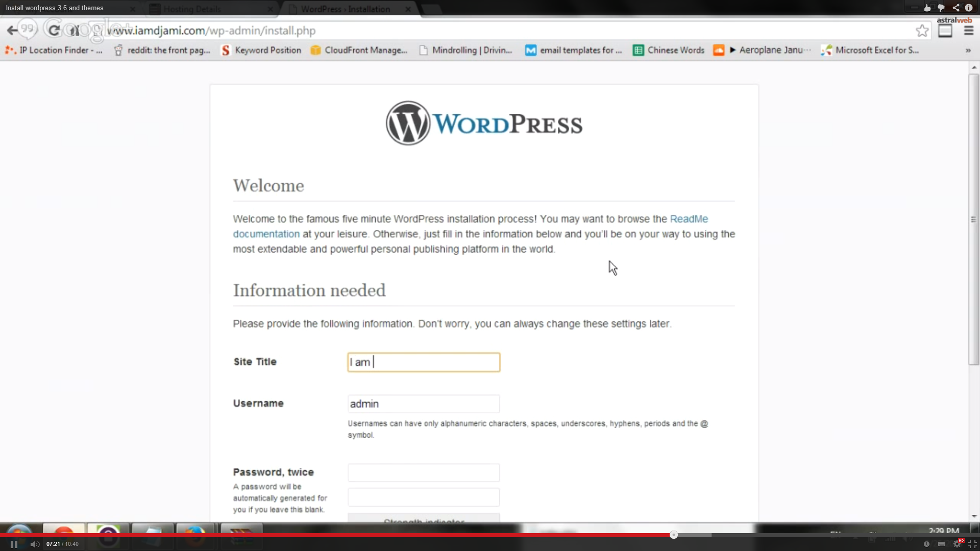Open Keyword Position bookmark
Image resolution: width=980 pixels, height=551 pixels.
(261, 50)
